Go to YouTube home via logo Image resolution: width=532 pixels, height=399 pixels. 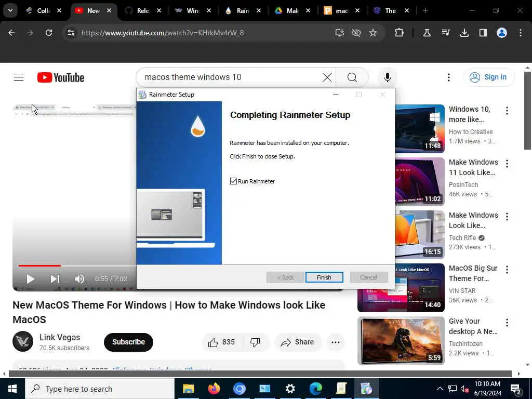(x=61, y=77)
